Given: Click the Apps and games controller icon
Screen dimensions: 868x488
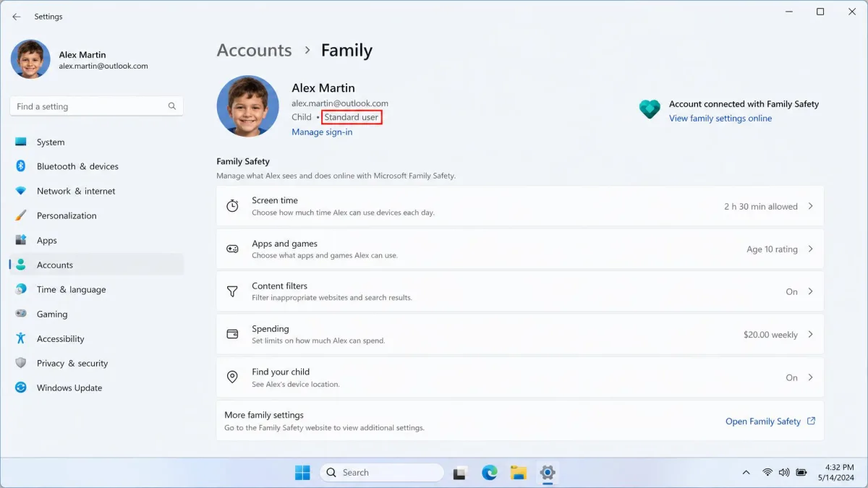Looking at the screenshot, I should click(232, 249).
